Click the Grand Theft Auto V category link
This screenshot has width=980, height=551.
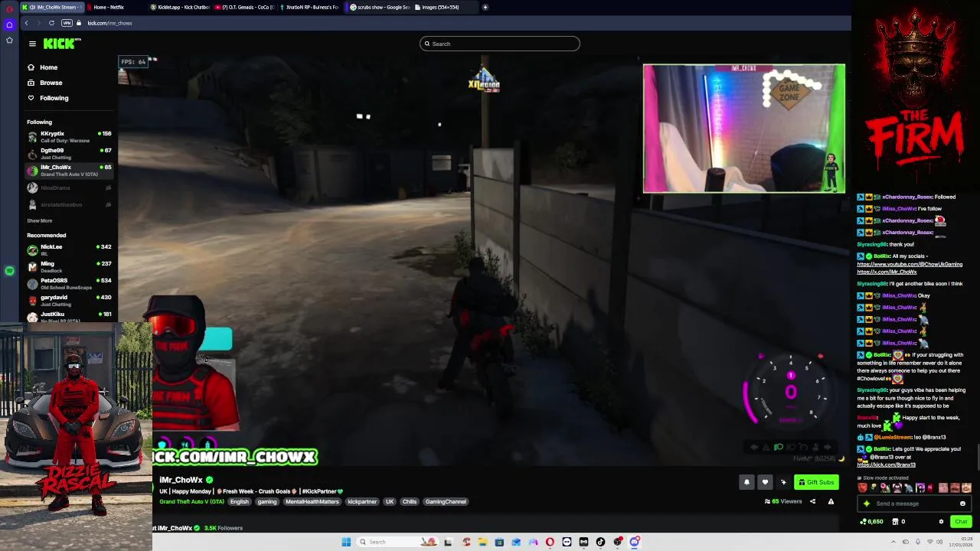click(191, 501)
